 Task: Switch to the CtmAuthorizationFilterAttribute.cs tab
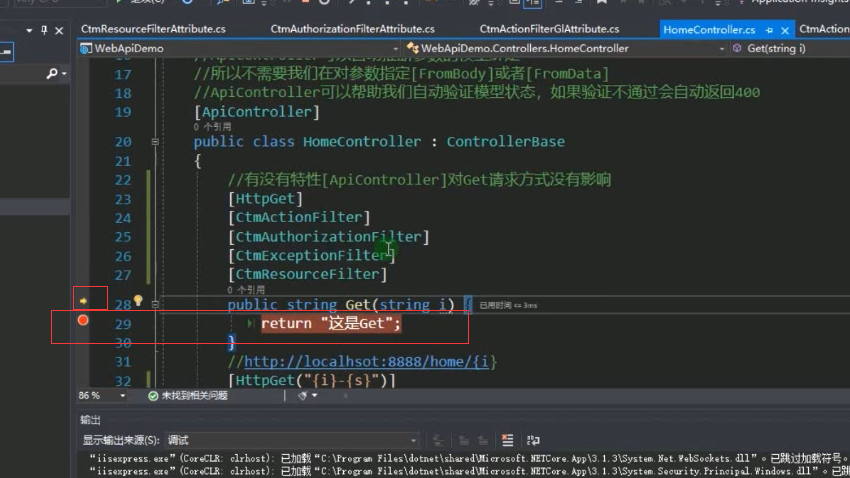pos(352,29)
